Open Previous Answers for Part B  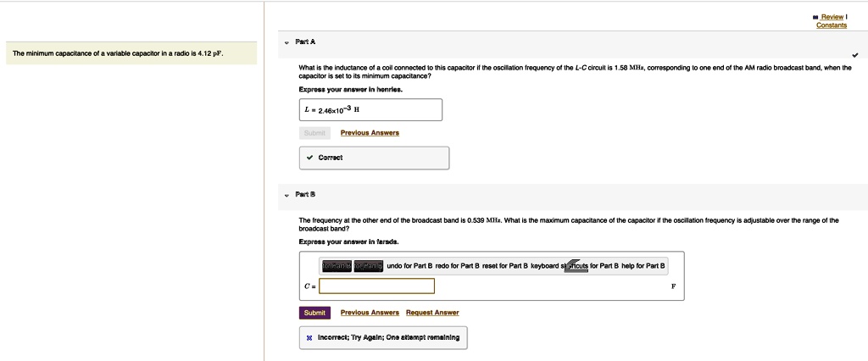click(370, 313)
